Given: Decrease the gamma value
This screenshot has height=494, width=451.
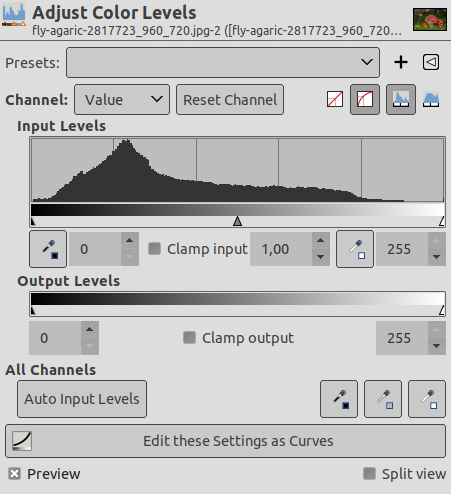Looking at the screenshot, I should coord(321,257).
